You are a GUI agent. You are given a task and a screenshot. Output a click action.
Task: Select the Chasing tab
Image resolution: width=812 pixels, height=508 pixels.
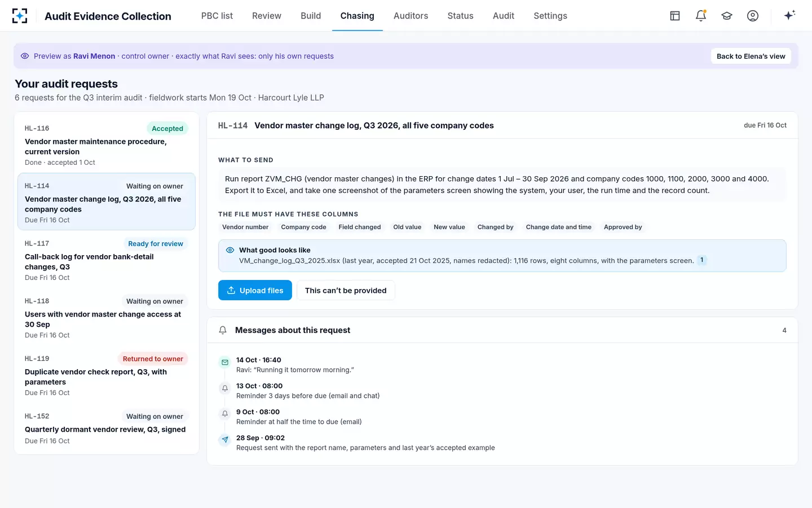358,16
